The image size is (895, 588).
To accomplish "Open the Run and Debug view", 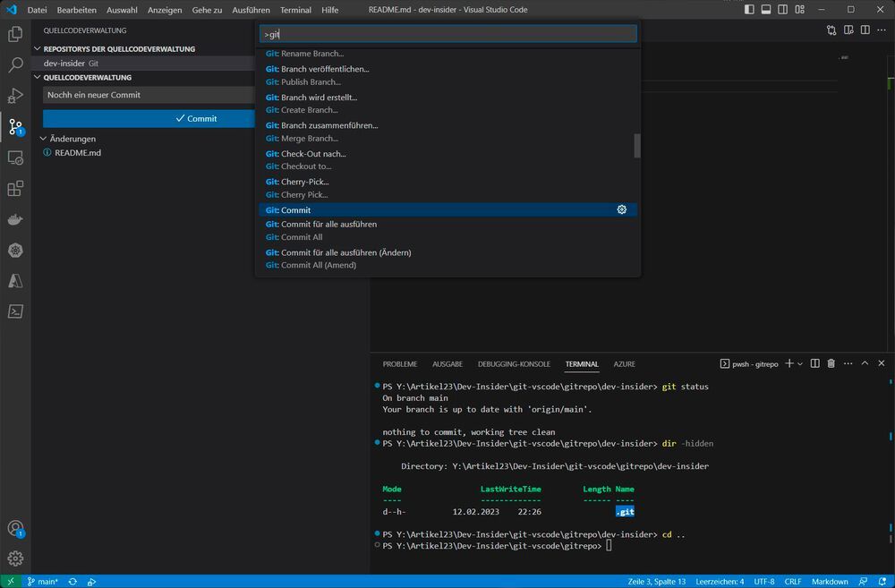I will tap(14, 96).
